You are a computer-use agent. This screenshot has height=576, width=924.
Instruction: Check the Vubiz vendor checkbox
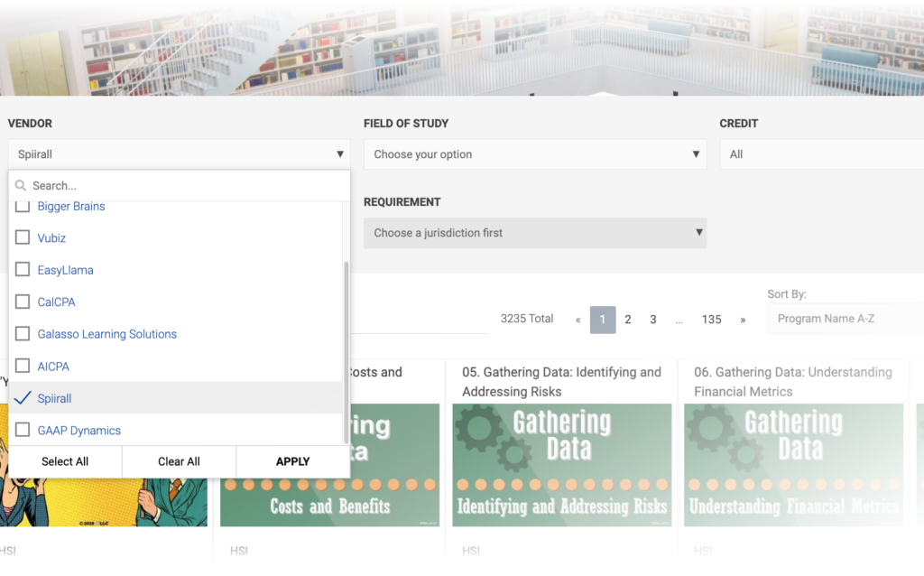[23, 238]
